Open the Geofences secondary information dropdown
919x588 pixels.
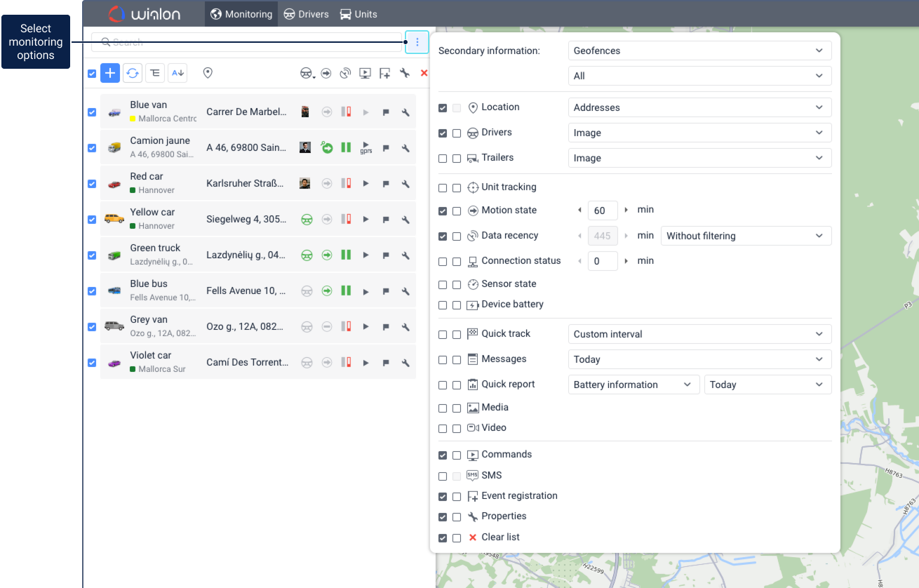pos(699,51)
